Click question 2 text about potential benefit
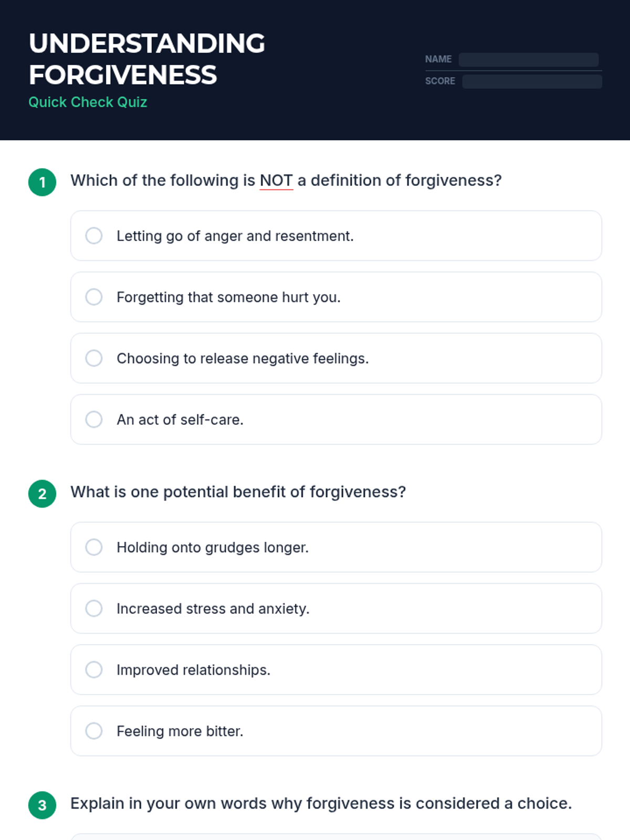630x840 pixels. (x=238, y=492)
